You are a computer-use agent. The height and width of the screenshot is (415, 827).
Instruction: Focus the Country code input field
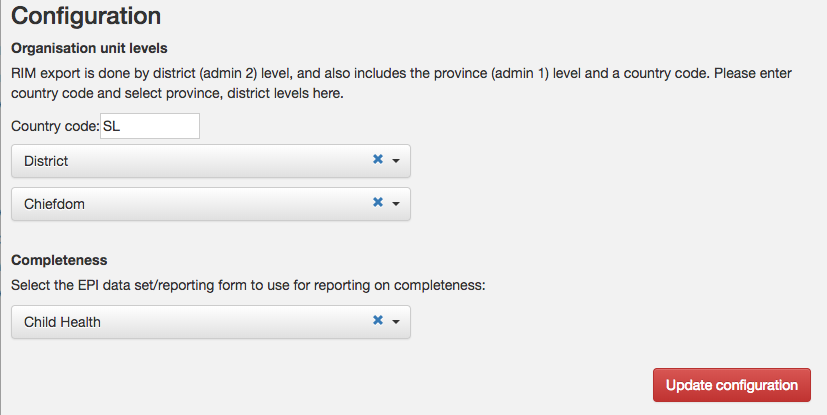(x=150, y=126)
